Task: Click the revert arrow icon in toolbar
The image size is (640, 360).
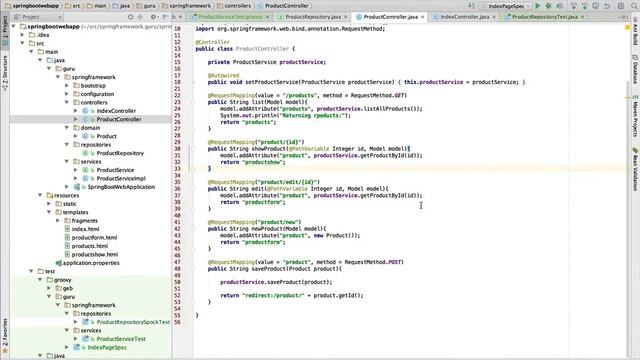Action: 607,6
